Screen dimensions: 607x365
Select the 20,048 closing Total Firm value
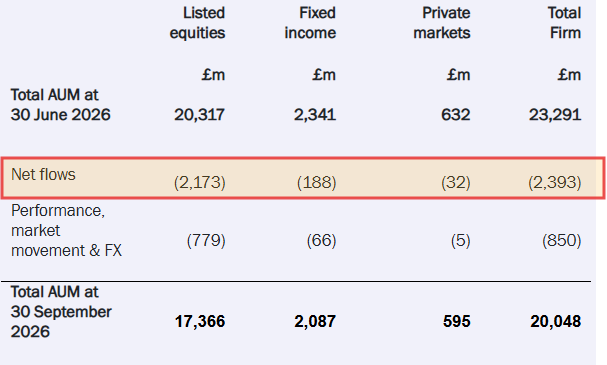pos(556,321)
